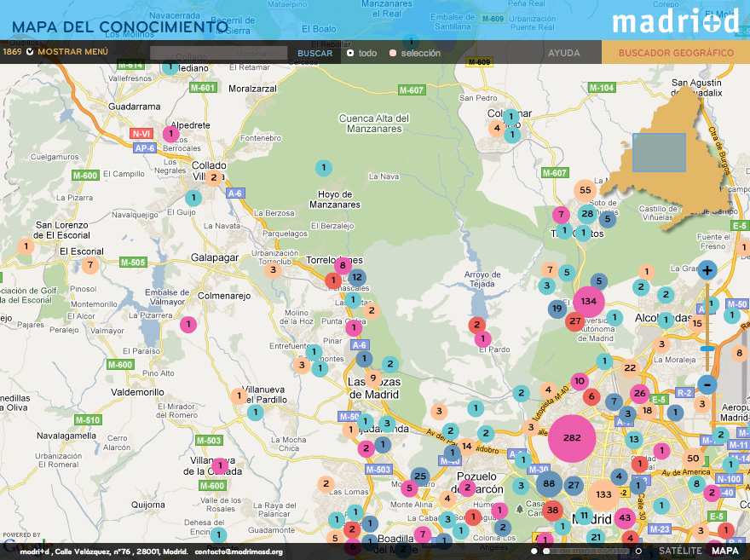
Task: Open the blue 12 marker at Torrelodones
Action: [357, 277]
